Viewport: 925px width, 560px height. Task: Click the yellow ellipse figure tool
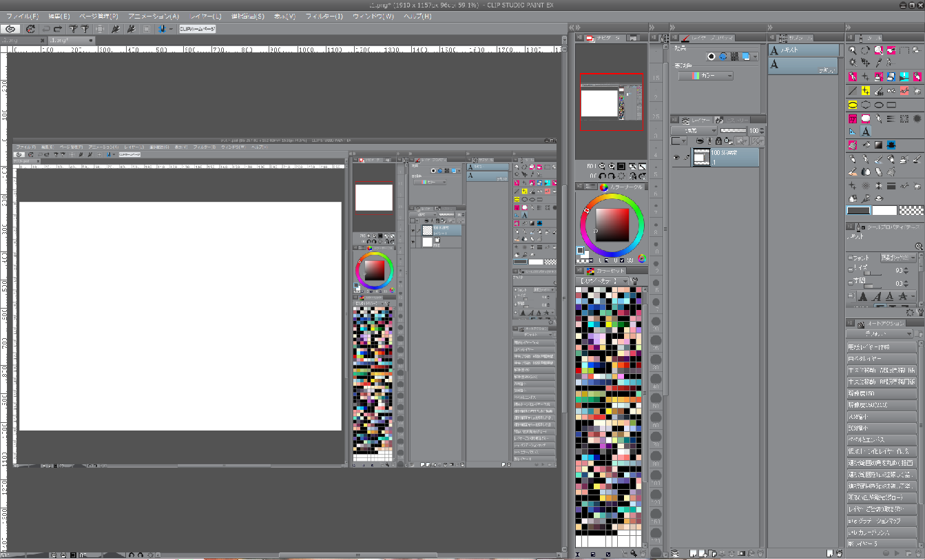click(x=853, y=105)
